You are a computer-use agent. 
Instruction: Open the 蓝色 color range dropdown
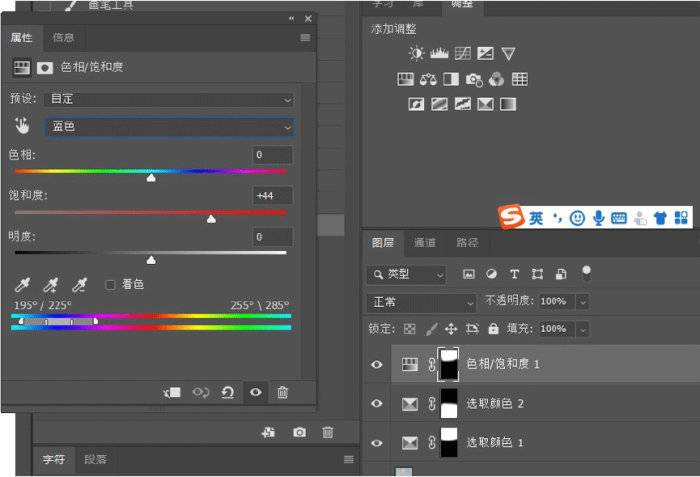169,127
